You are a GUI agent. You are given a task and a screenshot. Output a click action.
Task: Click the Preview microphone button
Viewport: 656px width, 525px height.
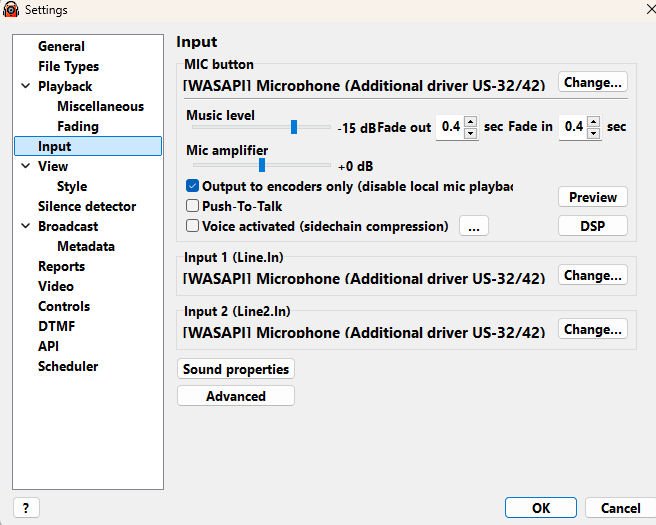pyautogui.click(x=593, y=197)
